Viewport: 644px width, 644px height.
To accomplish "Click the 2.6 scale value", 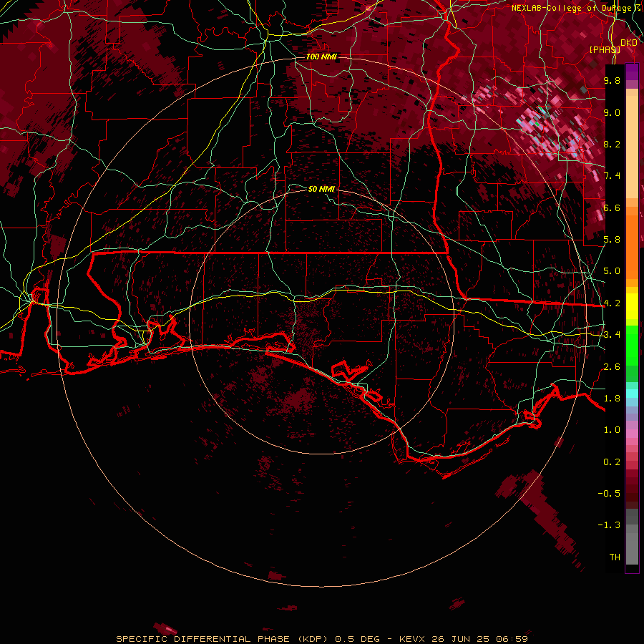I will [612, 367].
